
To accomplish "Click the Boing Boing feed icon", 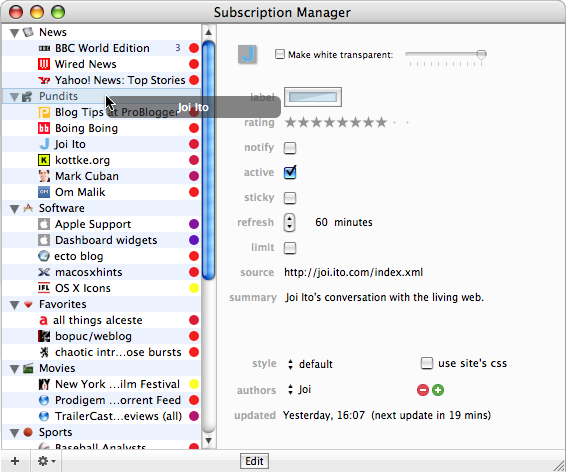I will click(x=44, y=128).
